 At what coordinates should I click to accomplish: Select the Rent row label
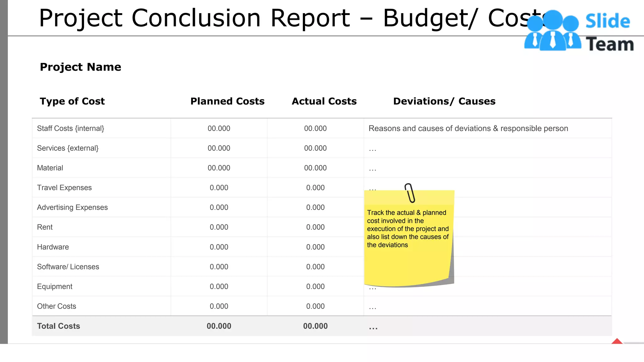[x=45, y=227]
